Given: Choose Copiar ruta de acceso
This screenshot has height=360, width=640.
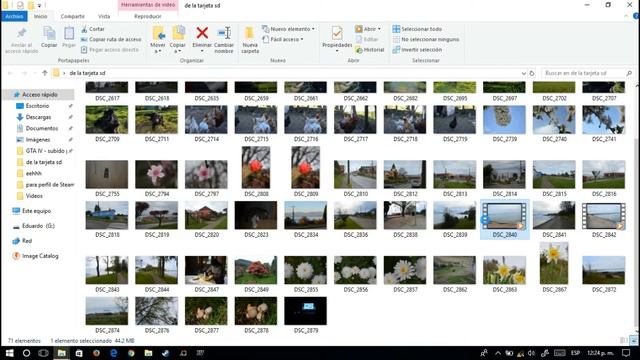Looking at the screenshot, I should pyautogui.click(x=111, y=39).
